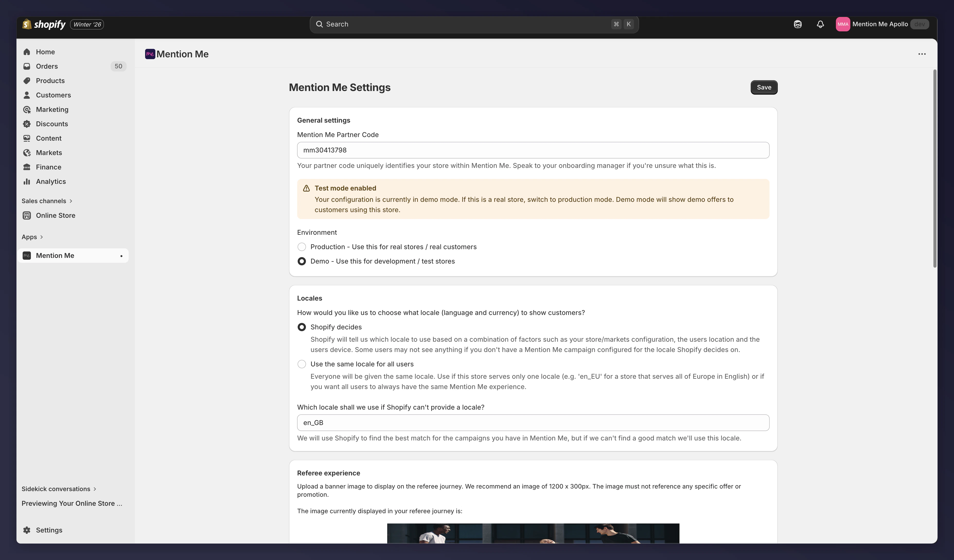Image resolution: width=954 pixels, height=560 pixels.
Task: Click the Online Store storefront icon
Action: click(x=27, y=215)
